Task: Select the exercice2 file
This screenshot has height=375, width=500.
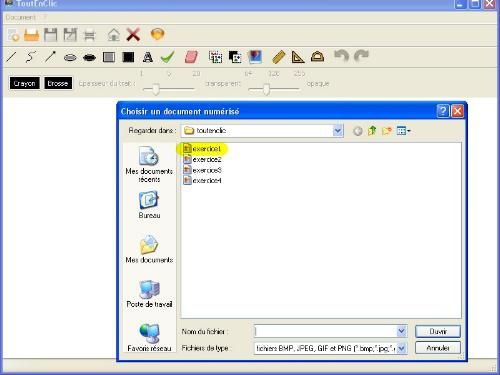Action: pos(202,159)
